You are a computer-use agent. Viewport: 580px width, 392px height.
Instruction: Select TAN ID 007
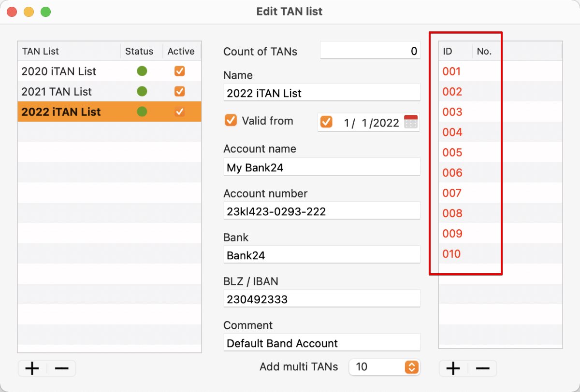click(x=500, y=193)
